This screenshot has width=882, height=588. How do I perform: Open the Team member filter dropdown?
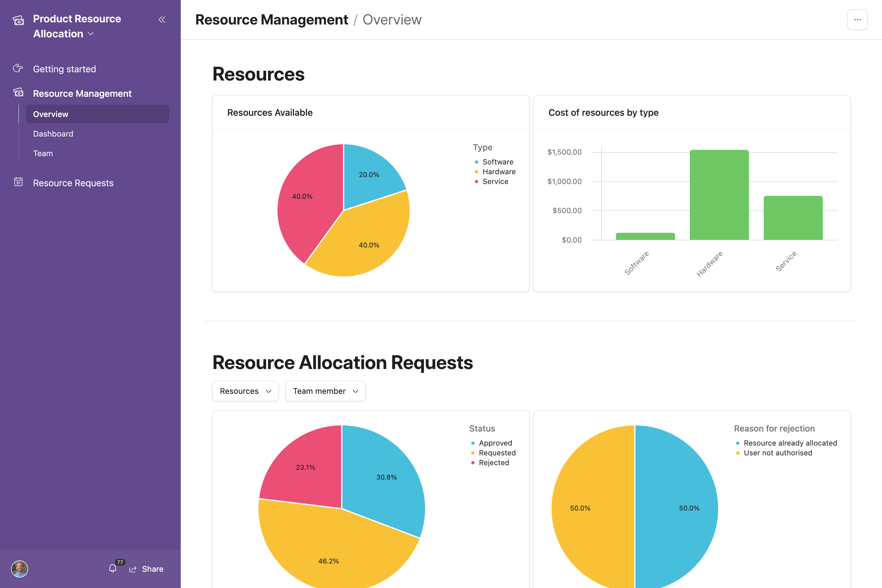[325, 391]
